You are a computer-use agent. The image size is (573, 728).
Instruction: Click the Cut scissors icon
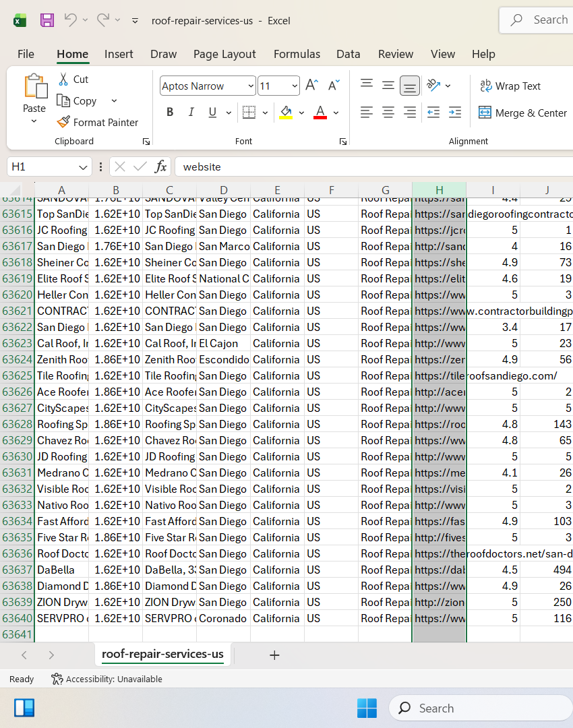point(63,79)
